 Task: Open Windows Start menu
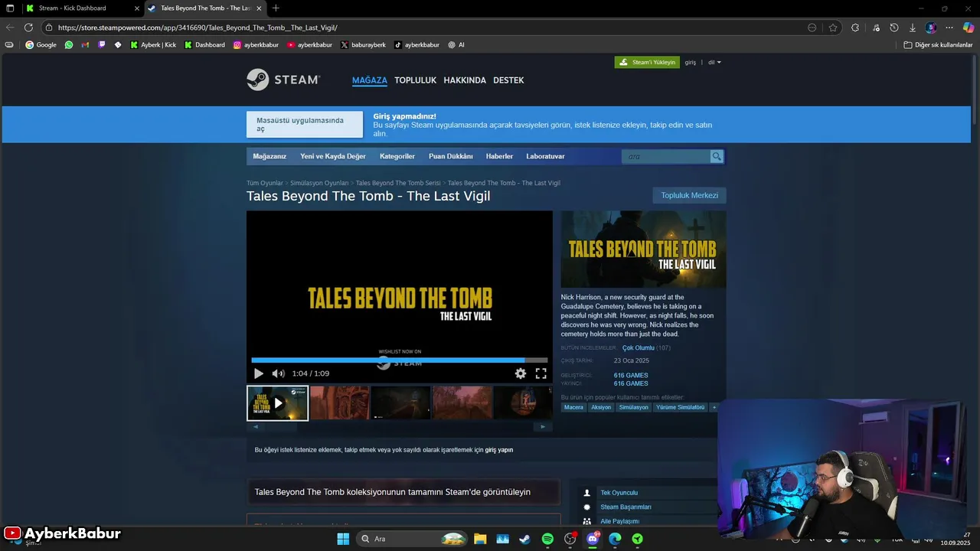(x=343, y=539)
